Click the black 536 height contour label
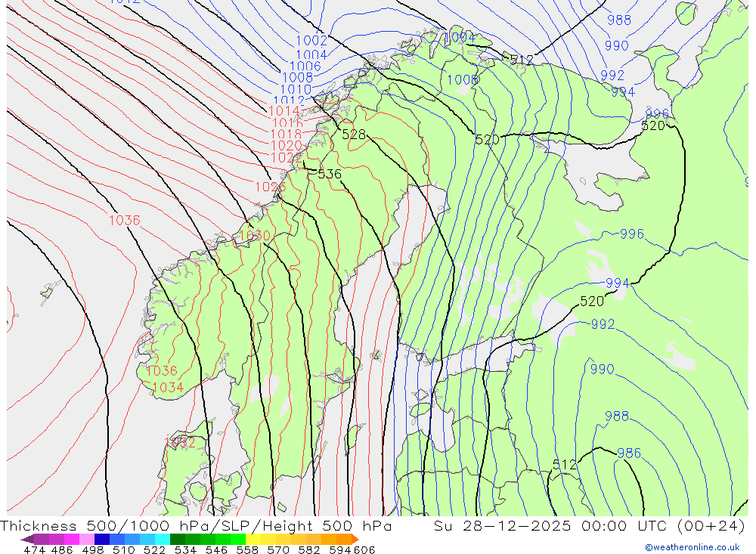The height and width of the screenshot is (554, 756). tap(330, 174)
